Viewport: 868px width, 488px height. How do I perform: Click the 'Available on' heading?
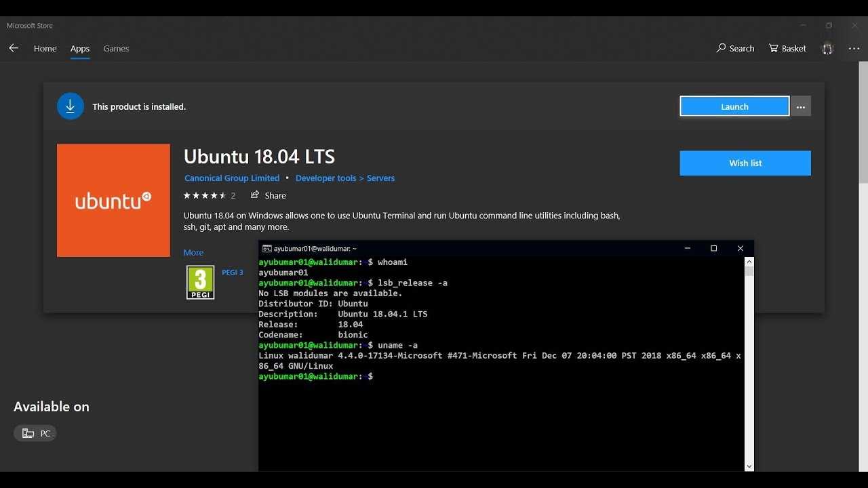[x=52, y=407]
